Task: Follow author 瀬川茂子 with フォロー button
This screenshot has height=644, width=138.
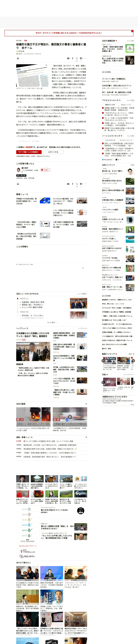Action: [45, 170]
